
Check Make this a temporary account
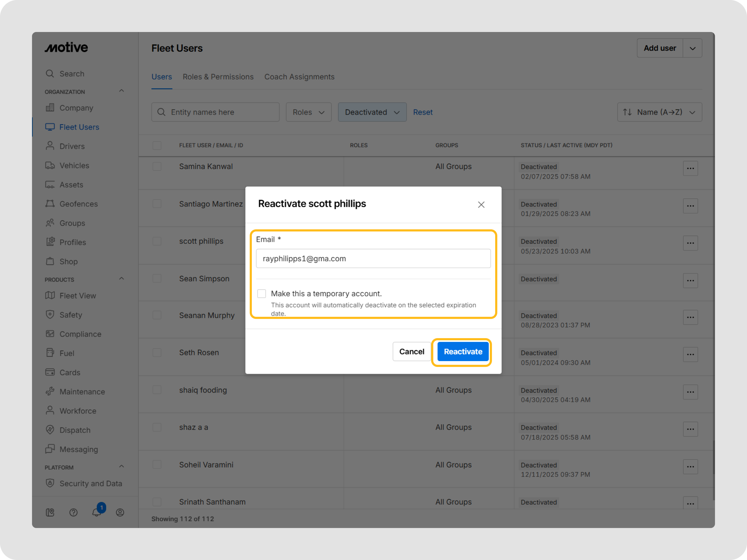(x=261, y=294)
